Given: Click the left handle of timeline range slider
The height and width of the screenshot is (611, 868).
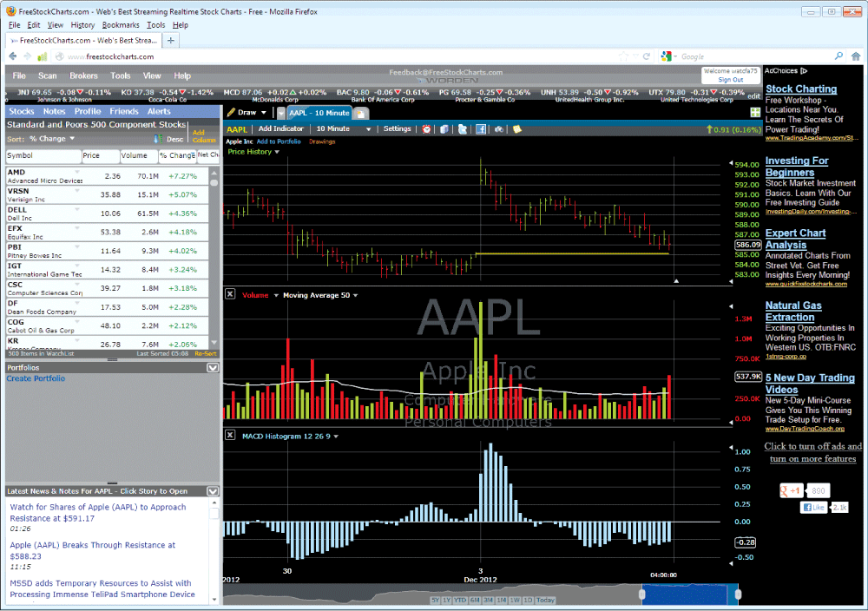Looking at the screenshot, I should pos(642,595).
